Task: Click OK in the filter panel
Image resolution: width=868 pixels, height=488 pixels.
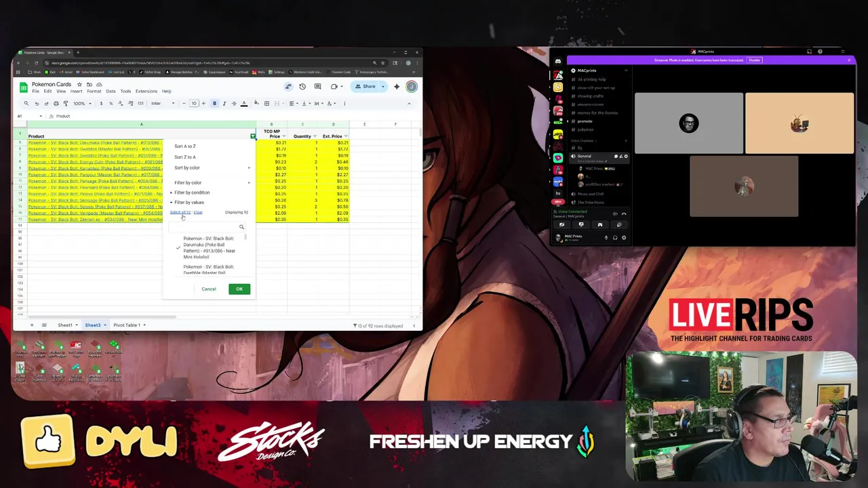Action: click(x=239, y=289)
